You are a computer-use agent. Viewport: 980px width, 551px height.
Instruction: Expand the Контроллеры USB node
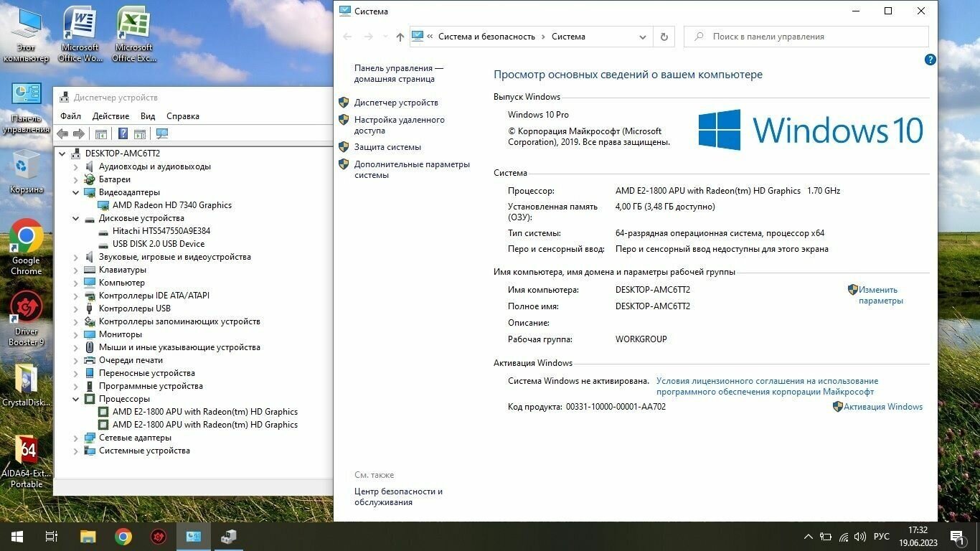coord(76,309)
